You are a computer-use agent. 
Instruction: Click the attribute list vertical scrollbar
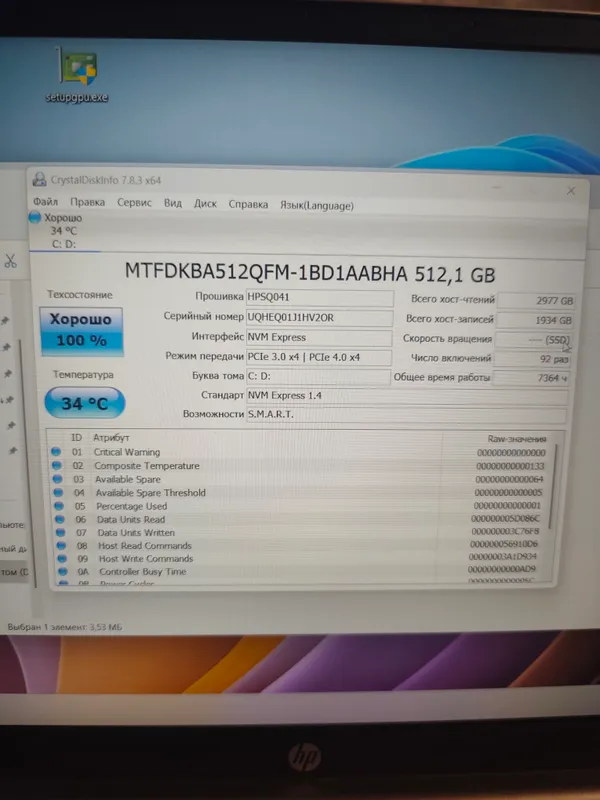tap(553, 487)
